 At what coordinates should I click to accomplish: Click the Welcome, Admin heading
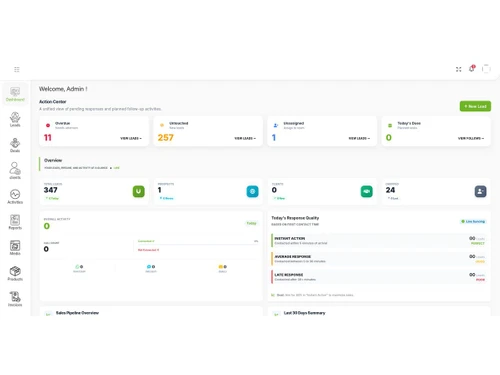[x=63, y=89]
